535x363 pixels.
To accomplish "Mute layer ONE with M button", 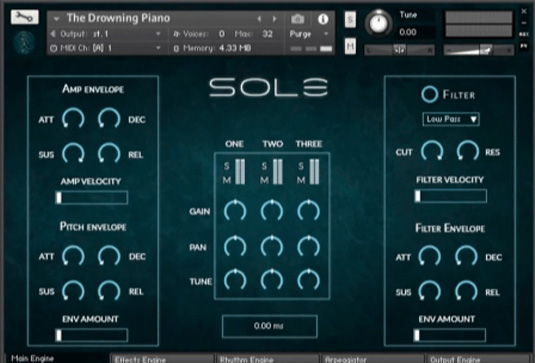I will pyautogui.click(x=227, y=180).
